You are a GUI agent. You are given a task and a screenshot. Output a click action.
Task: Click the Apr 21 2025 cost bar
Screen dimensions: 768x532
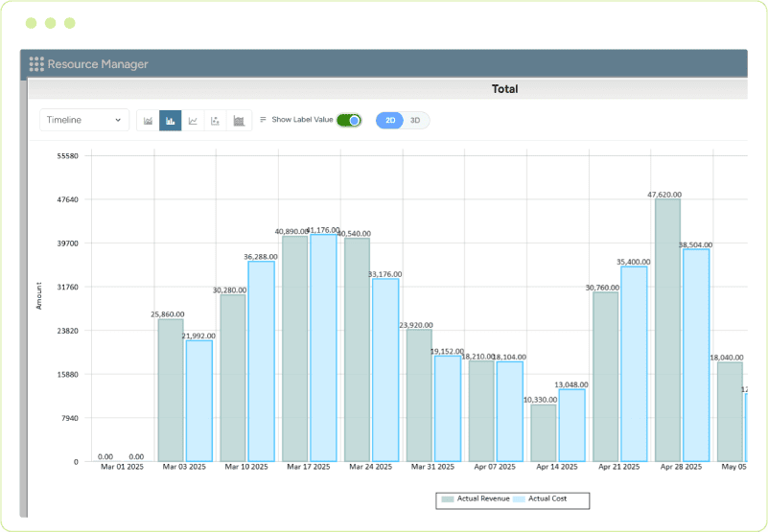click(635, 364)
